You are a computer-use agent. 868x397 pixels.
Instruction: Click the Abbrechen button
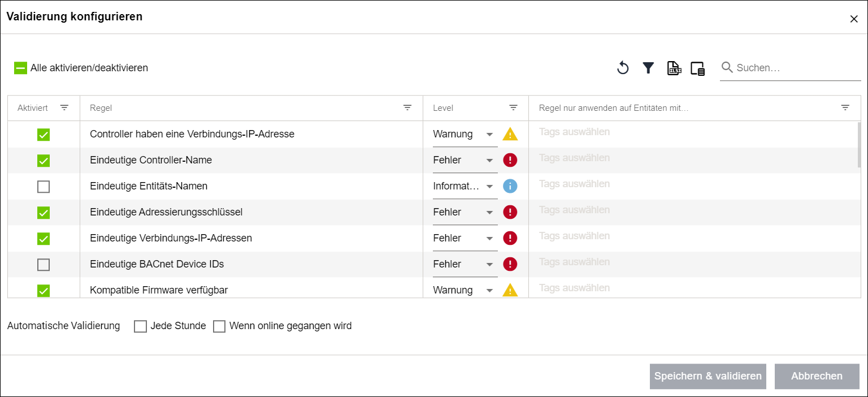[x=817, y=377]
